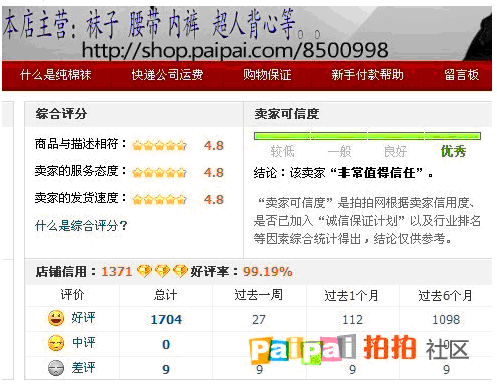Select the third diamond icon before 好评率
Viewport: 497px width, 384px height.
click(x=180, y=271)
